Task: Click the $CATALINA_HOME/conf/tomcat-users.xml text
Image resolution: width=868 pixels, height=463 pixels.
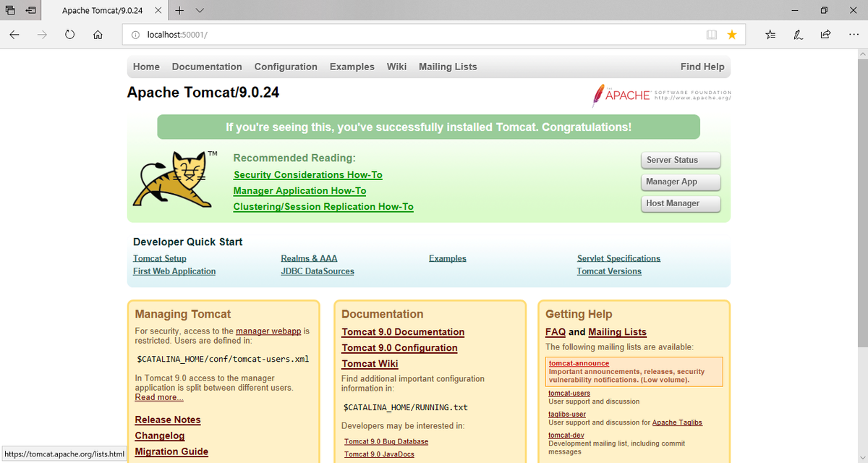Action: [x=223, y=359]
